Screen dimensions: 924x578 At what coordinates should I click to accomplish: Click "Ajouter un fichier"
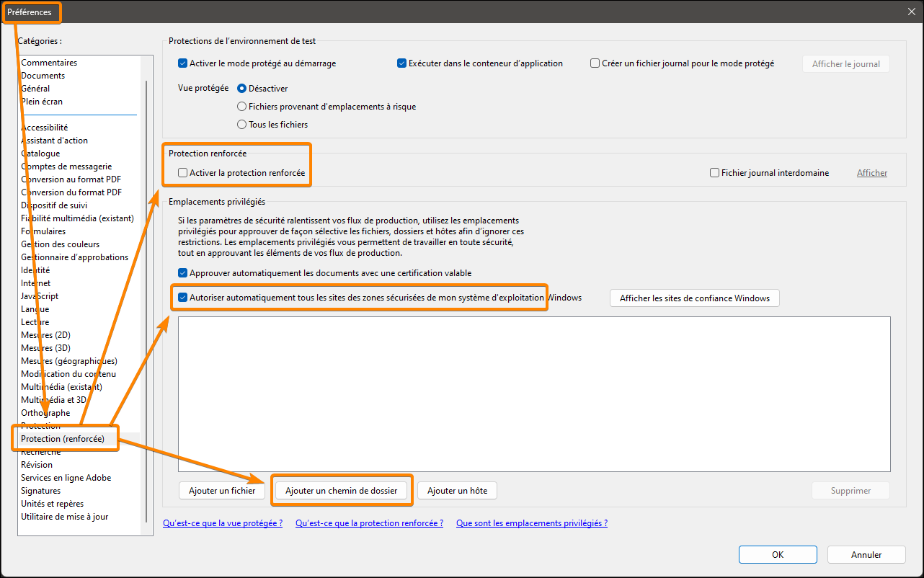coord(221,490)
